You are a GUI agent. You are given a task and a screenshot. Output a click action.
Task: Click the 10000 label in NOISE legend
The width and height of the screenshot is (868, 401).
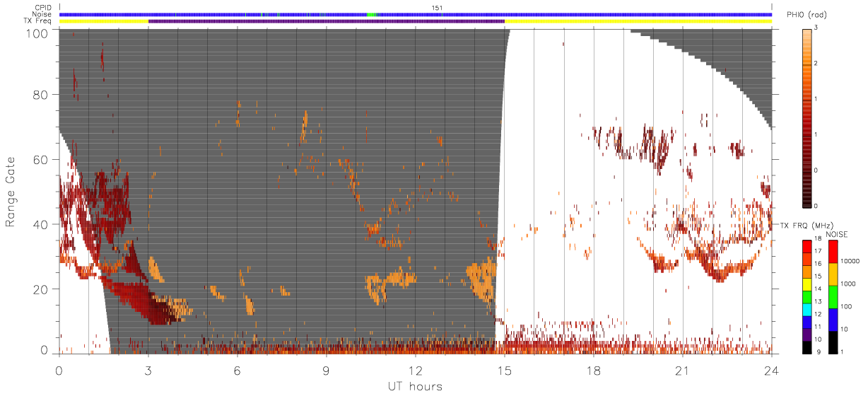tap(850, 262)
